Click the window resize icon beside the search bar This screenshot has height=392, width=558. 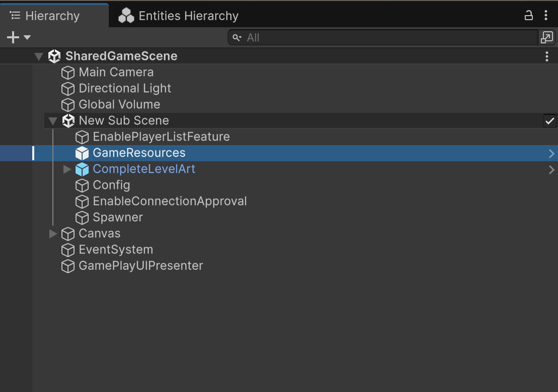click(548, 37)
